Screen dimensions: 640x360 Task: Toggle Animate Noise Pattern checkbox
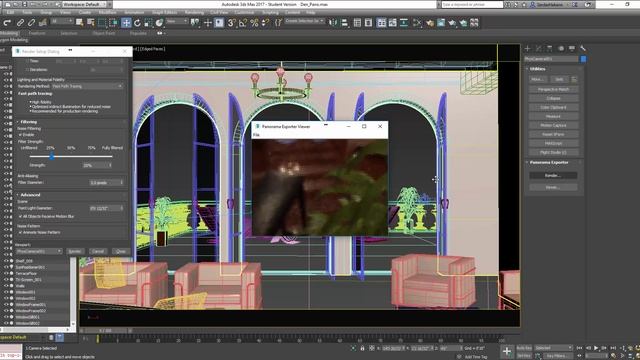pyautogui.click(x=20, y=232)
